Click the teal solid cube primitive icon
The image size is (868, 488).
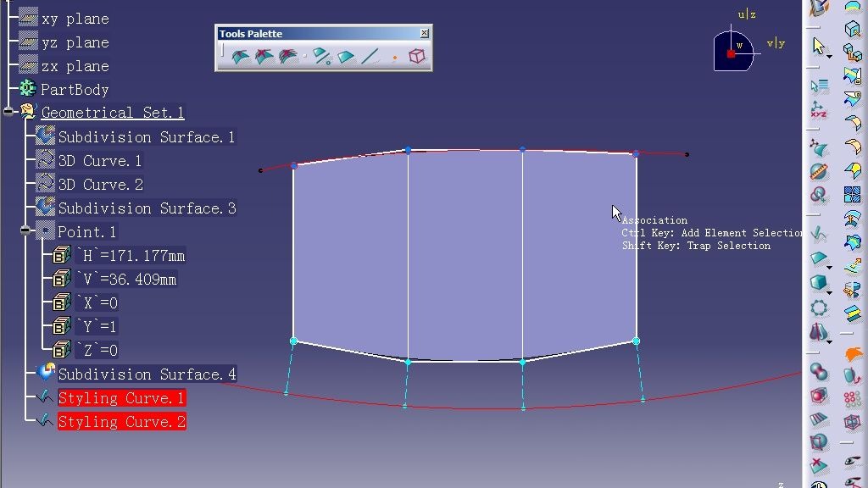[x=818, y=283]
